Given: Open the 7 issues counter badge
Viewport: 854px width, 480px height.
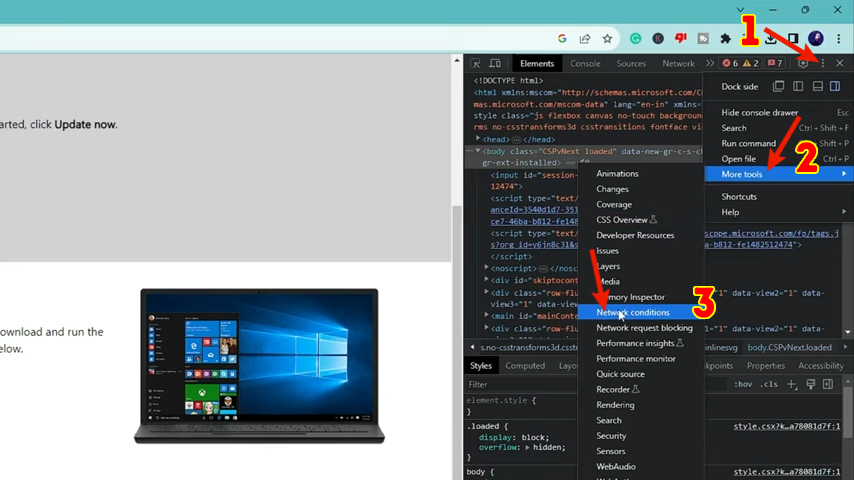Looking at the screenshot, I should tap(774, 63).
